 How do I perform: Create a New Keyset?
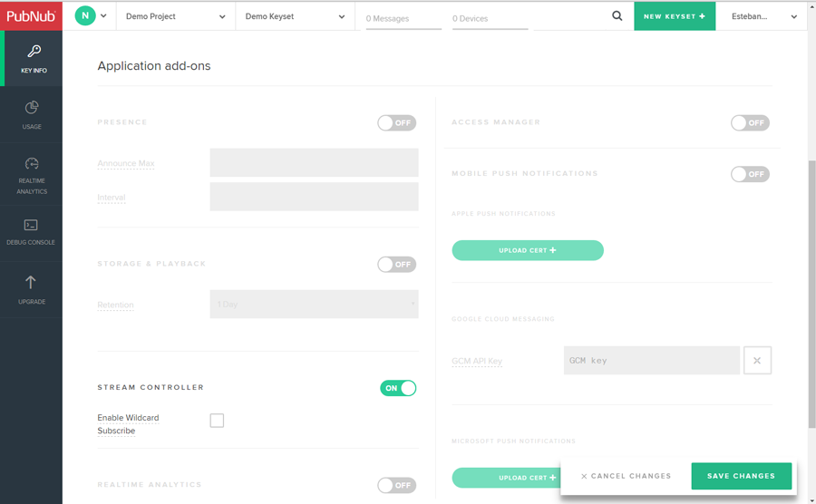point(674,16)
